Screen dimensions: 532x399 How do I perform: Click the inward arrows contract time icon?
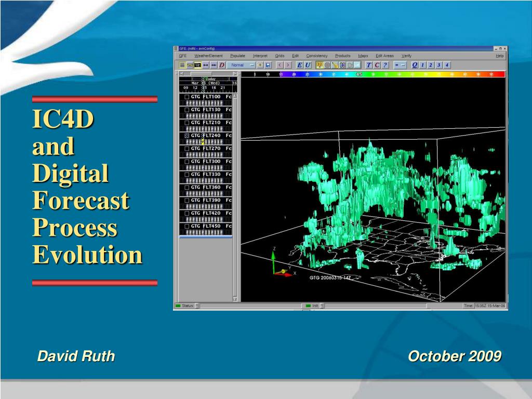tap(214, 65)
